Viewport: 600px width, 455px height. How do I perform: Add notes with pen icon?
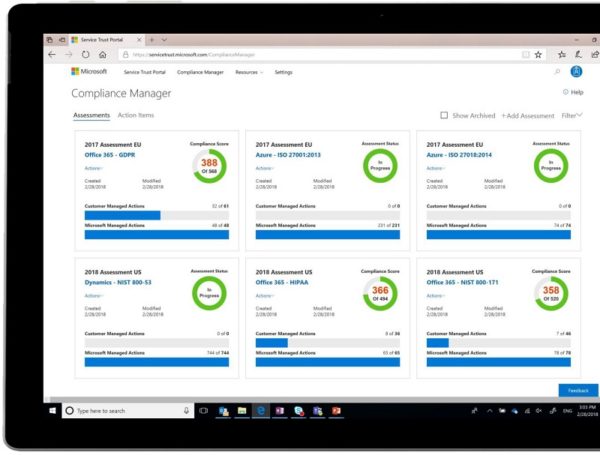pyautogui.click(x=579, y=55)
